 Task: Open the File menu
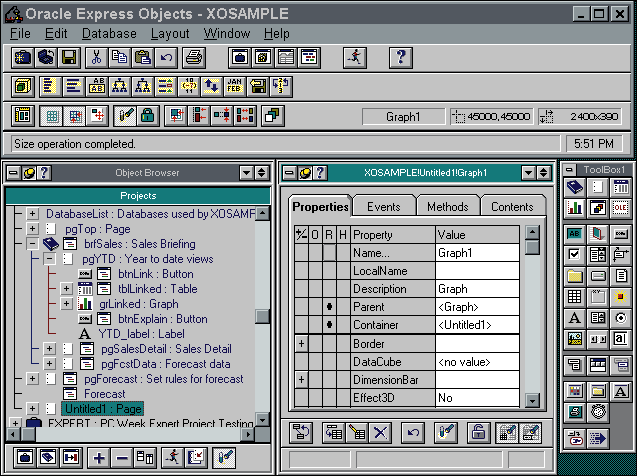click(x=20, y=33)
